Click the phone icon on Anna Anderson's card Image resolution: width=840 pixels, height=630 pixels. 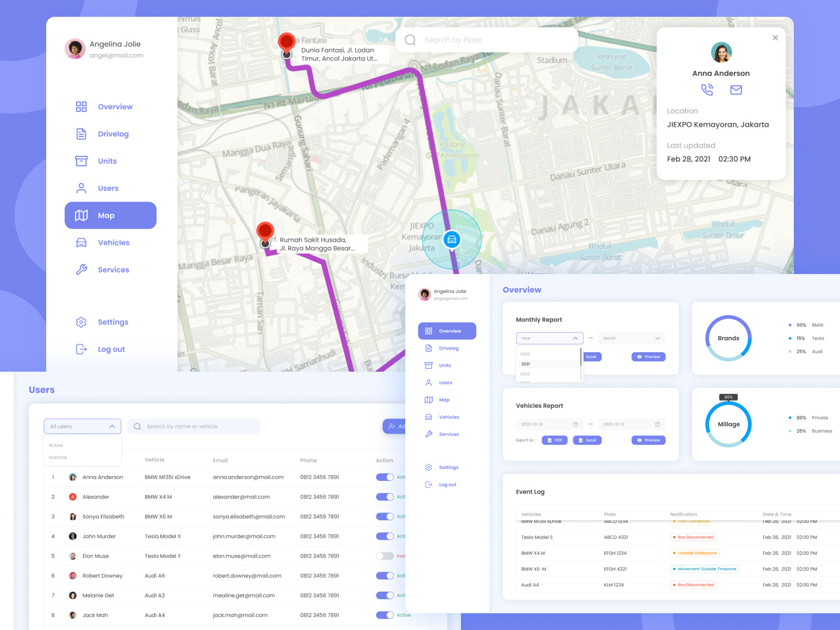(708, 90)
